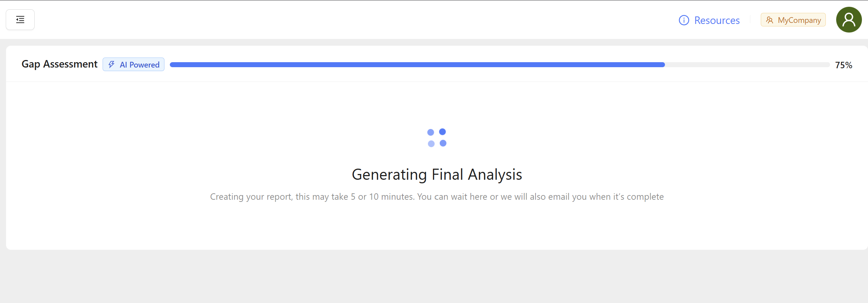Select the person silhouette in the green circle

point(849,20)
